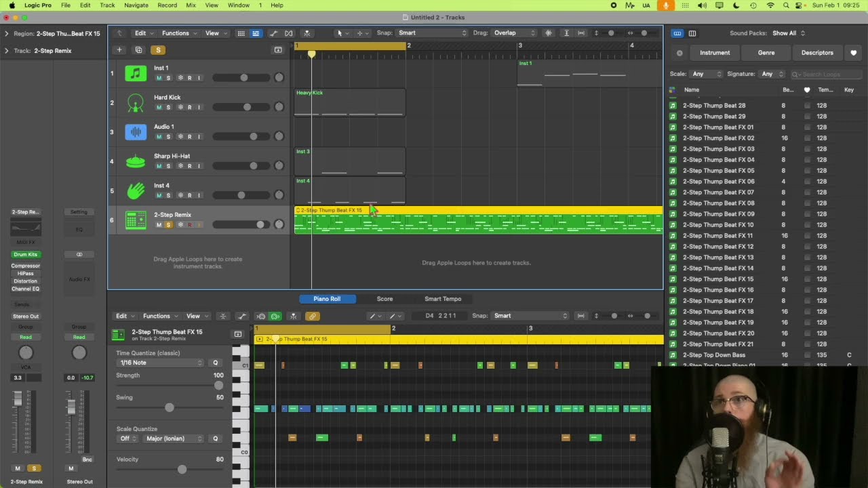Click the 2-Step Remix drum machine icon
Image resolution: width=868 pixels, height=488 pixels.
click(136, 220)
